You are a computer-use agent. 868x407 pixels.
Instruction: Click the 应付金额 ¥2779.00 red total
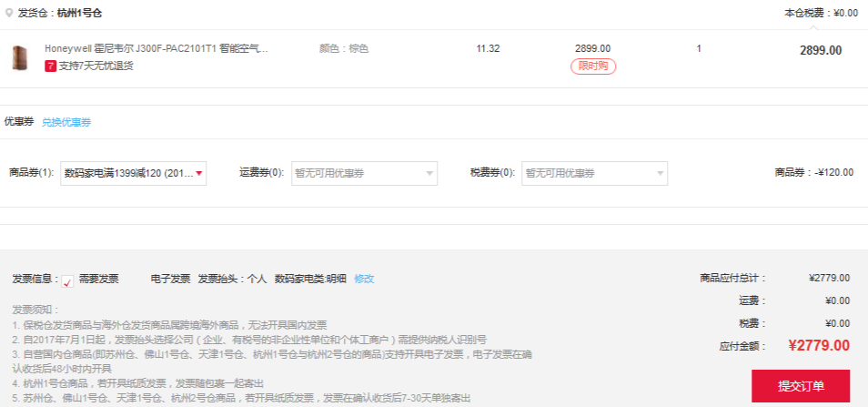[819, 345]
